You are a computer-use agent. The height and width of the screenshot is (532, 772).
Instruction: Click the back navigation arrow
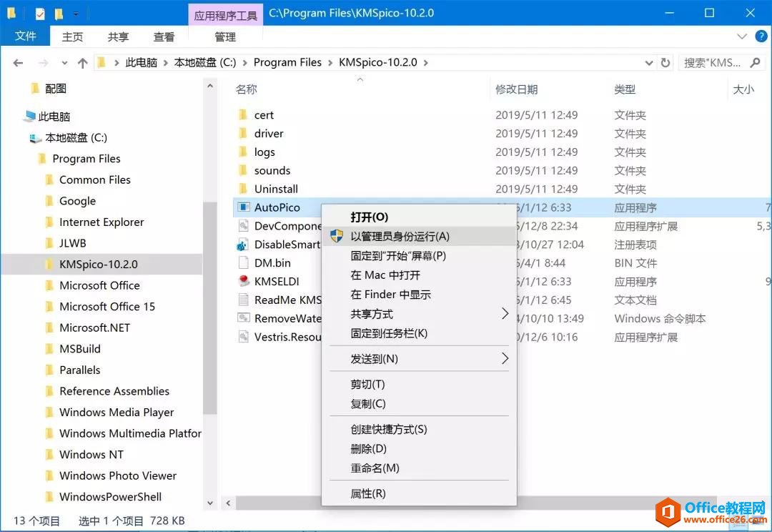pos(18,63)
